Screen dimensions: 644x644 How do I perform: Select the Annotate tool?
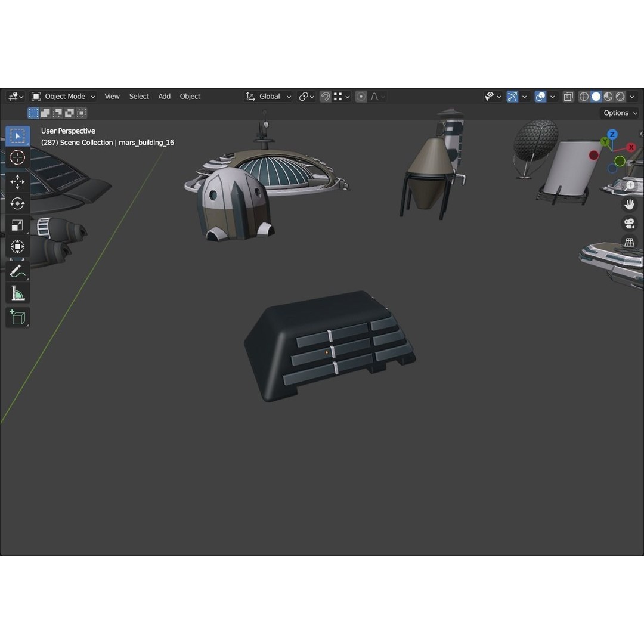pos(17,271)
